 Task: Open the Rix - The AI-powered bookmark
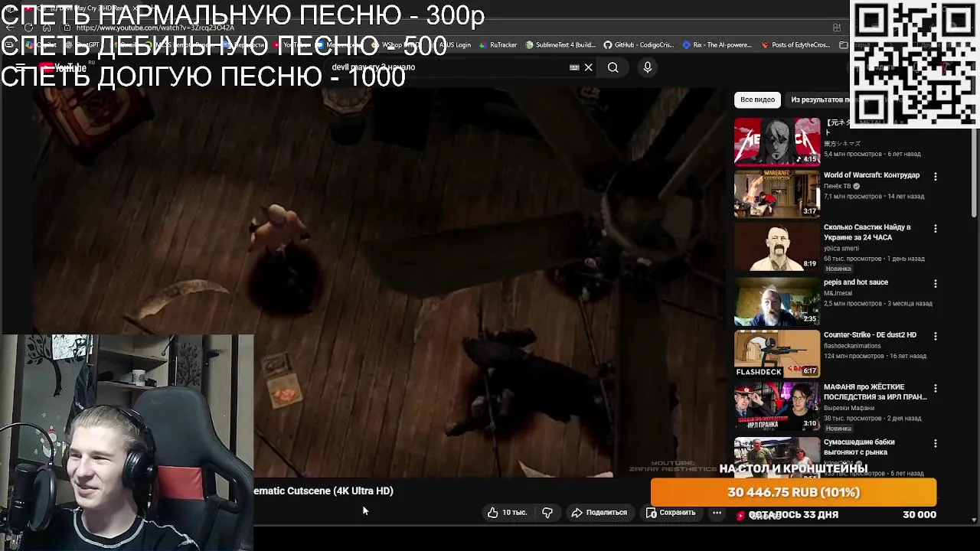(x=717, y=45)
